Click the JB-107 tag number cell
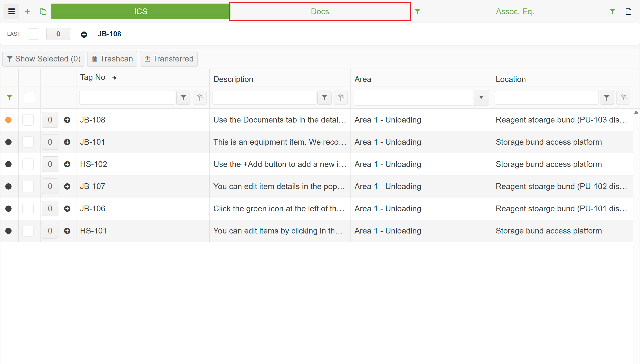Image resolution: width=640 pixels, height=364 pixels. [143, 186]
